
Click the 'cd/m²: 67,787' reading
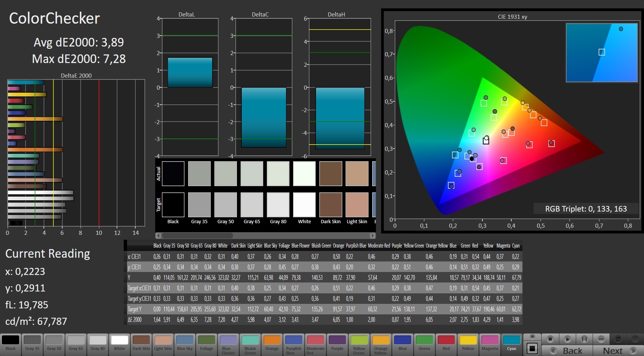click(x=36, y=321)
